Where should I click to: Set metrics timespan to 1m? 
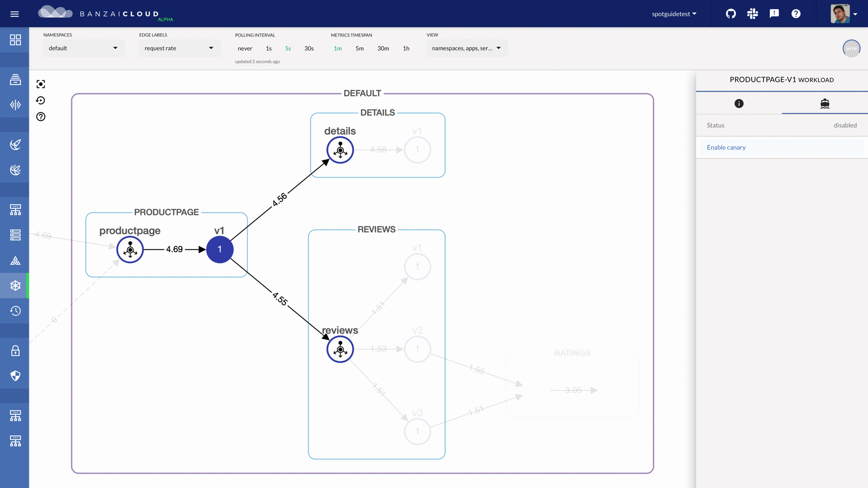(x=338, y=48)
